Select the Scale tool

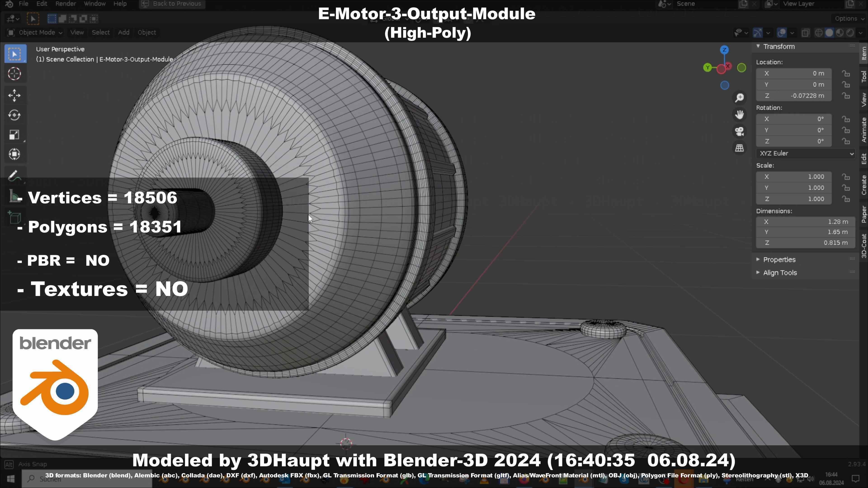(14, 135)
